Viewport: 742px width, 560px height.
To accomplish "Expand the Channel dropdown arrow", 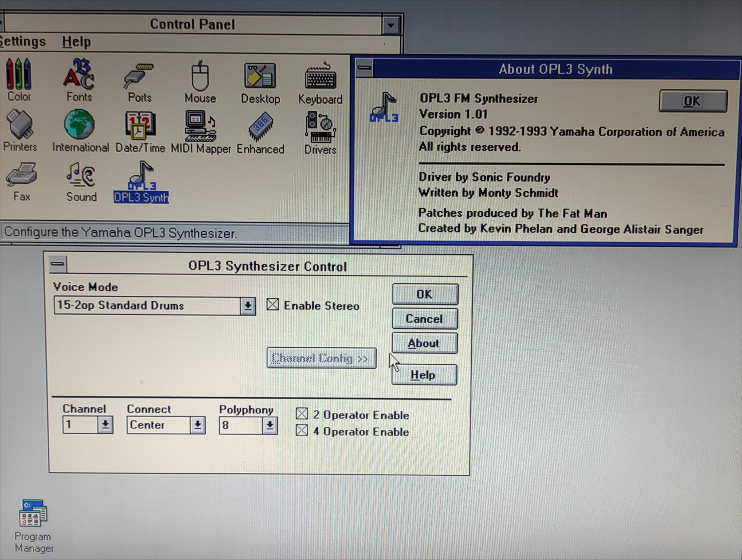I will point(105,425).
